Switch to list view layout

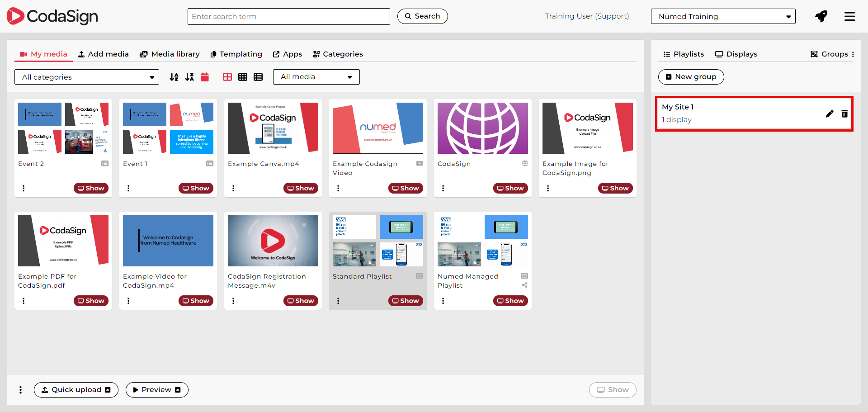pos(258,77)
